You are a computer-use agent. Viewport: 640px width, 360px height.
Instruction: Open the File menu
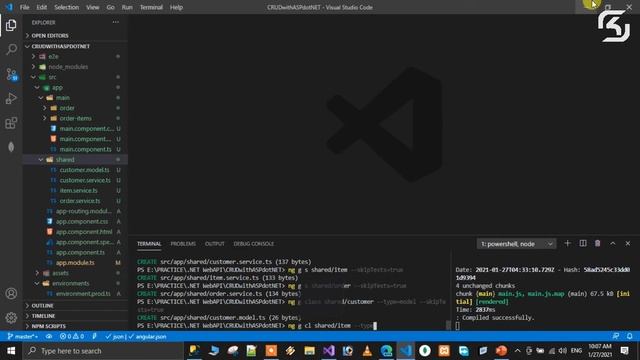coord(24,7)
